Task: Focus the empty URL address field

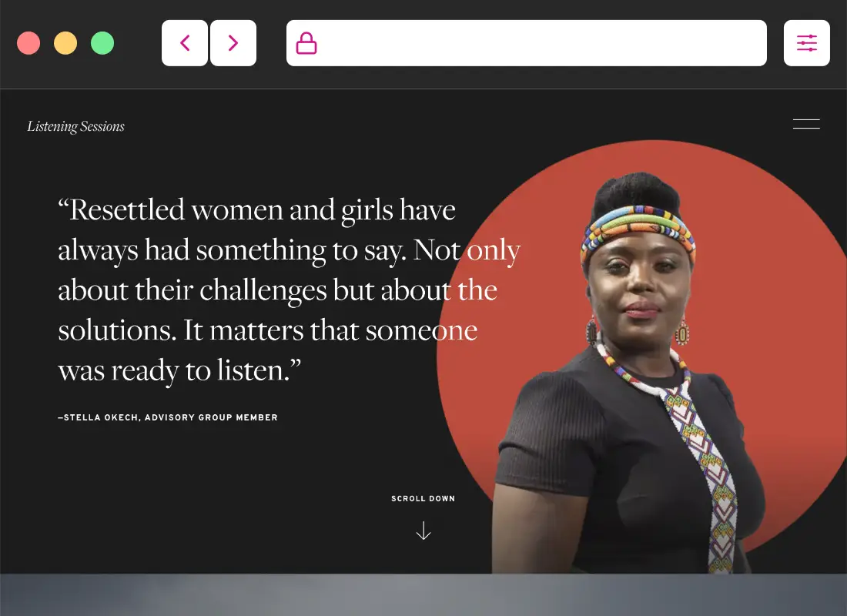Action: [x=539, y=43]
